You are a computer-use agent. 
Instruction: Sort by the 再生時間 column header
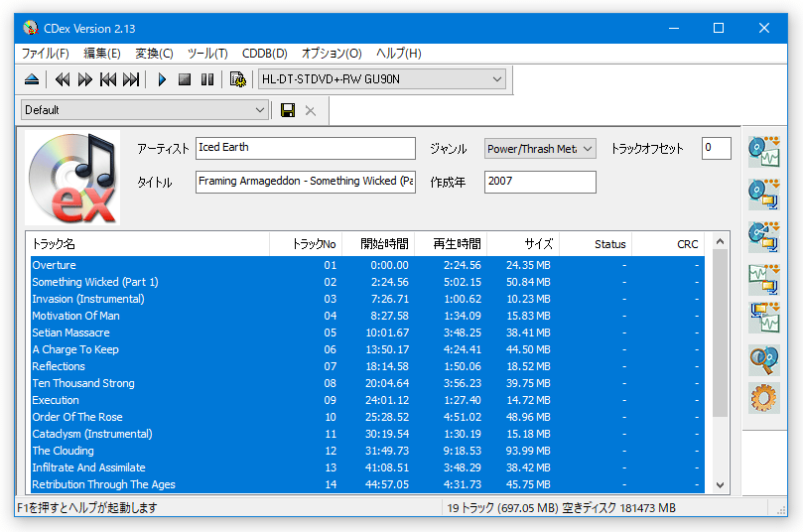tap(452, 244)
